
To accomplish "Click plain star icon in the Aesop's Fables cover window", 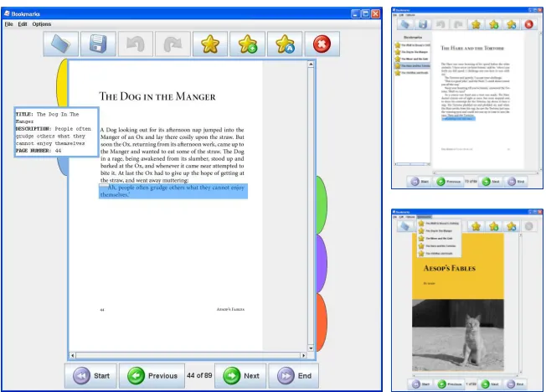I will pyautogui.click(x=476, y=226).
